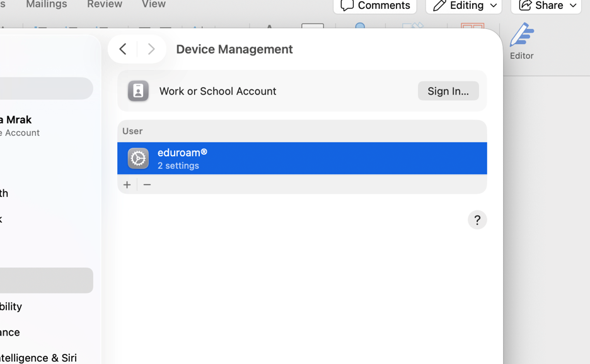This screenshot has width=590, height=364.
Task: Select sidebar item ending in 'telligence & Siri'
Action: pos(38,358)
